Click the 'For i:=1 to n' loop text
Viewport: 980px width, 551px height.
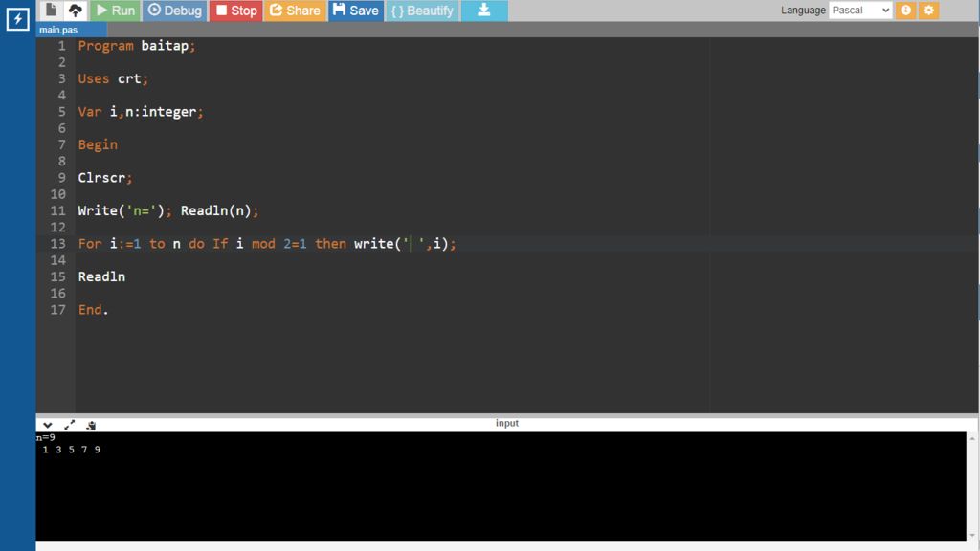tap(129, 244)
